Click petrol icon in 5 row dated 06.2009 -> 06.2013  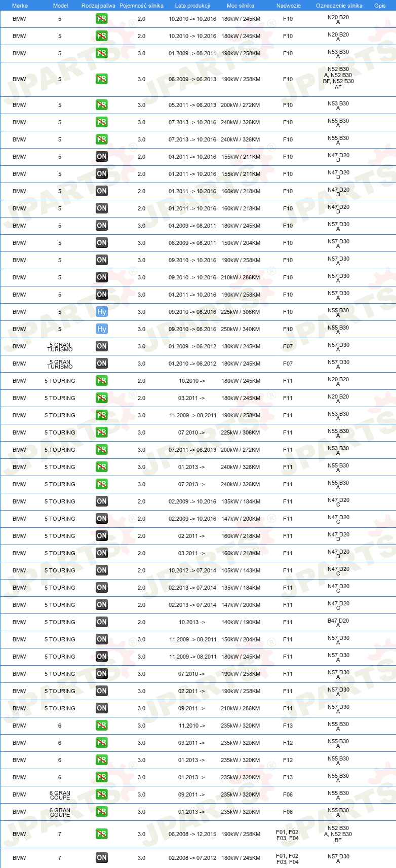[x=102, y=79]
